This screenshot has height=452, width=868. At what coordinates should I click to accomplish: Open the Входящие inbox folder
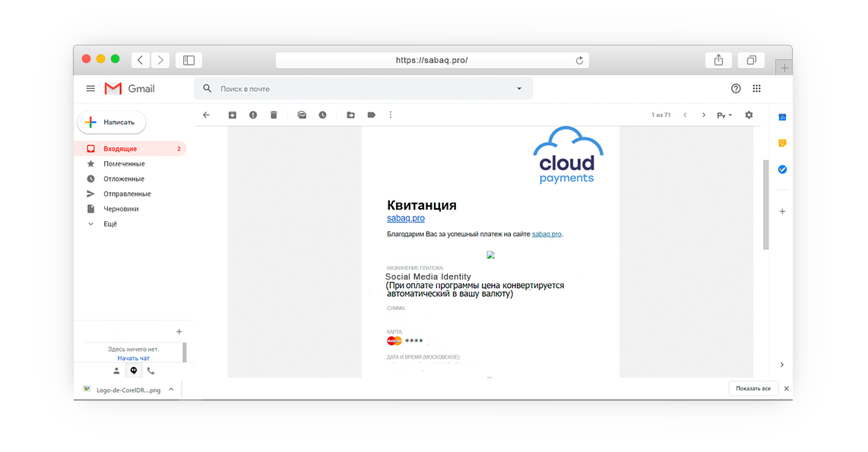click(x=130, y=149)
